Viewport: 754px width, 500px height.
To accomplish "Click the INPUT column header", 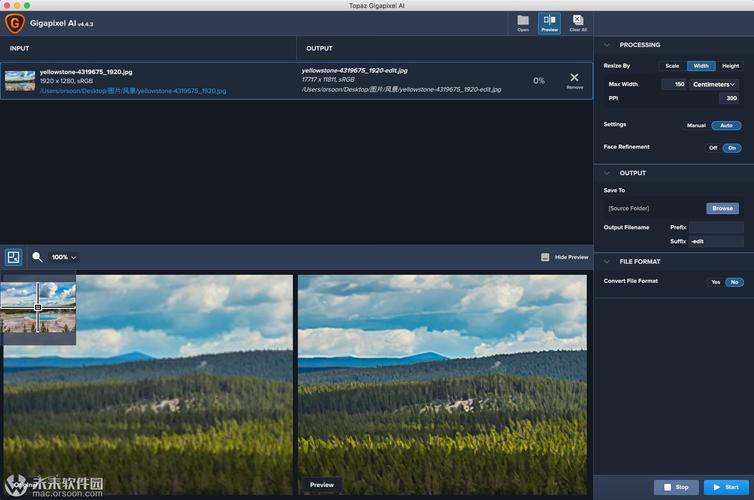I will pos(19,49).
